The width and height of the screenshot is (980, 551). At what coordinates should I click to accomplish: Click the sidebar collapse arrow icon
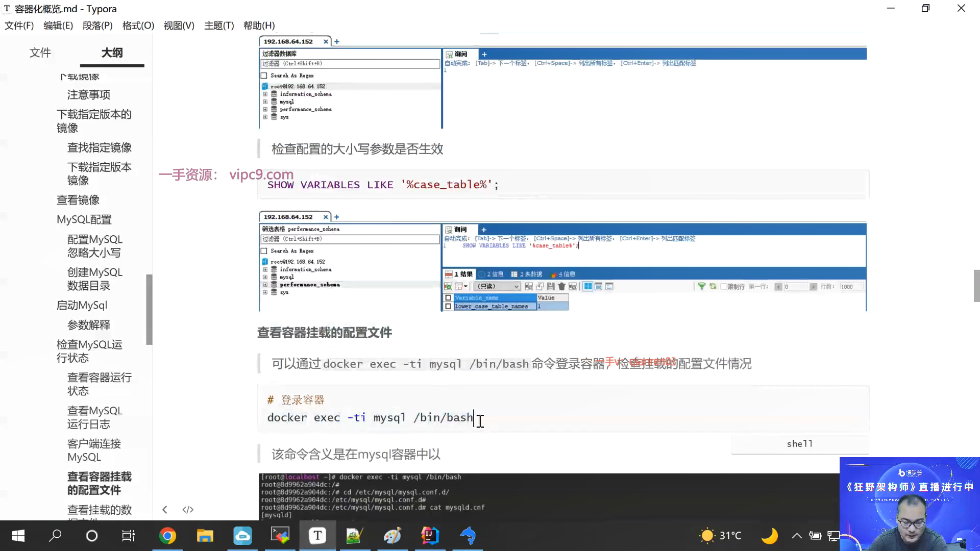point(164,510)
